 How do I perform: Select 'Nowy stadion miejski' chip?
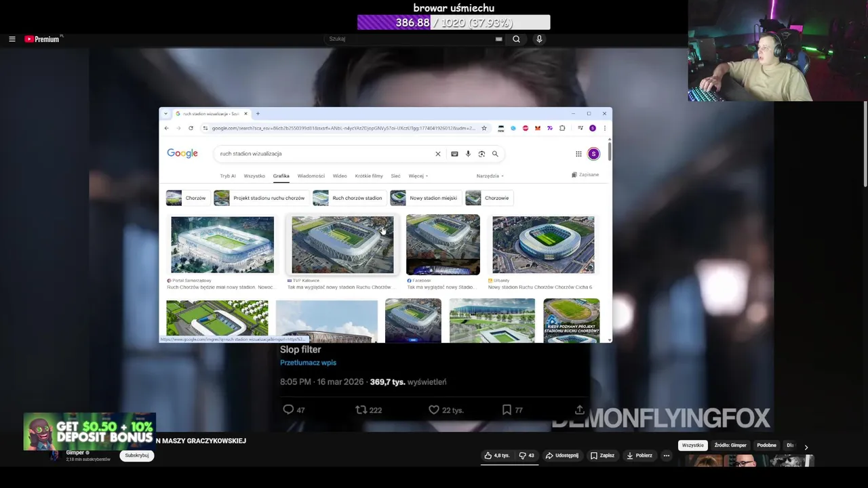[425, 198]
